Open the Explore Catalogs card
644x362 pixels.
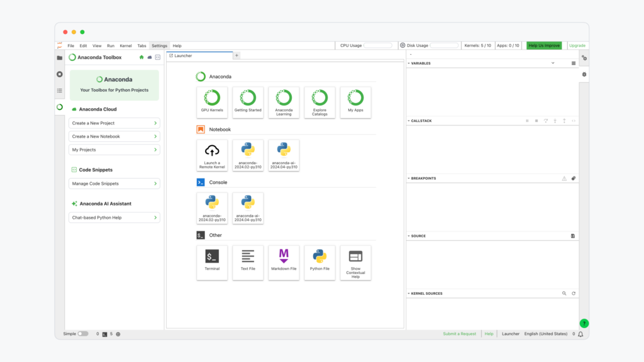[x=319, y=102]
